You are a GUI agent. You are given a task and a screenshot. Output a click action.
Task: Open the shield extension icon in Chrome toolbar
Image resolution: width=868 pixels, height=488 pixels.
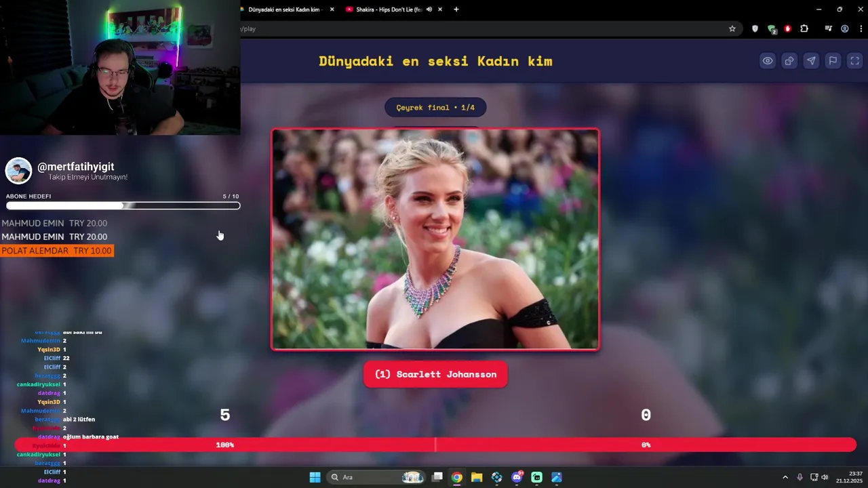tap(755, 28)
